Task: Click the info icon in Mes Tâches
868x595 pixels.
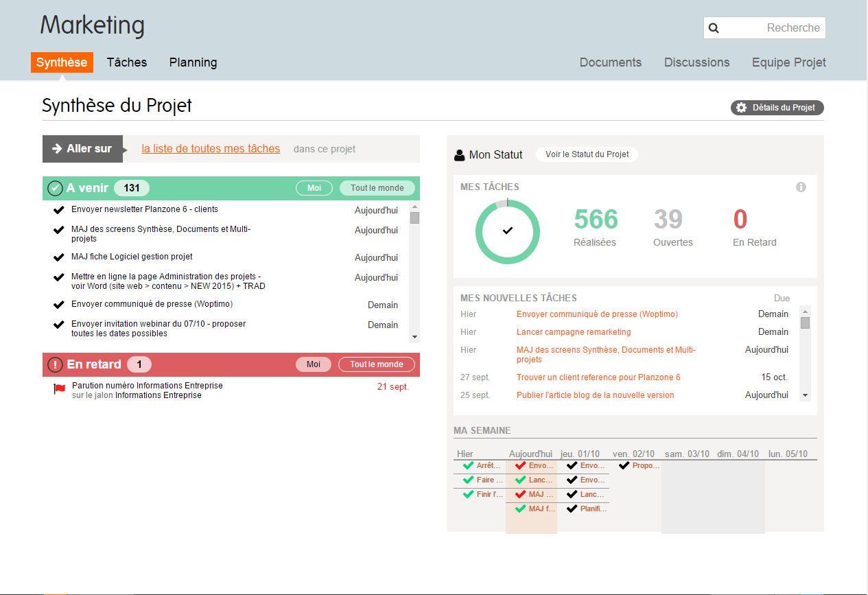Action: click(801, 187)
